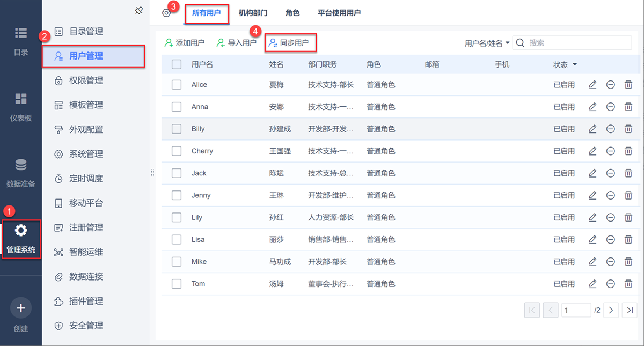Click the 添加用户 button

point(185,43)
